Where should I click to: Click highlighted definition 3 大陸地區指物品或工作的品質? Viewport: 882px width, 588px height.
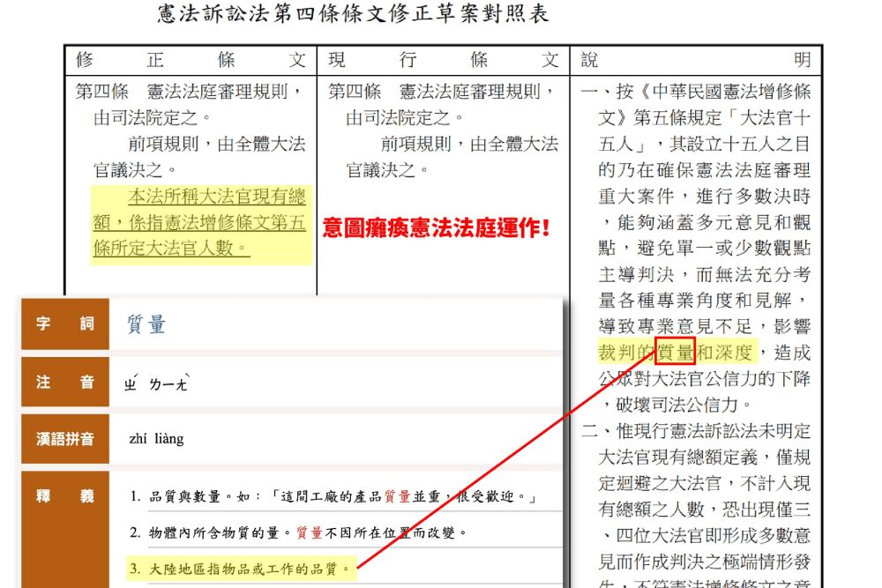(x=240, y=569)
